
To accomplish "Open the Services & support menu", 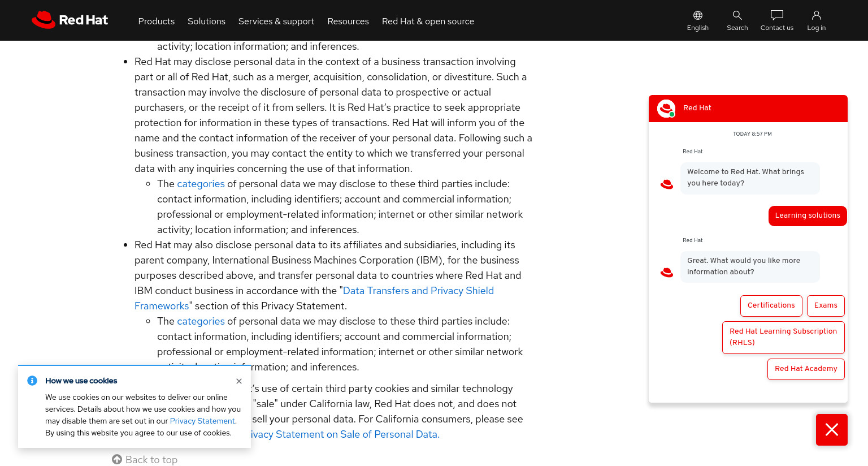I will click(276, 21).
